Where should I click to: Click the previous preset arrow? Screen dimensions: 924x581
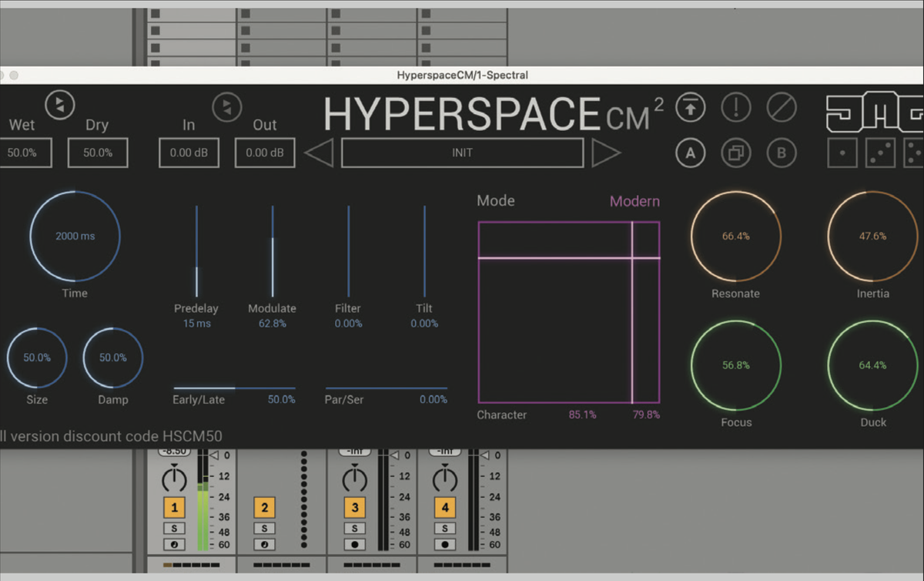tap(319, 152)
